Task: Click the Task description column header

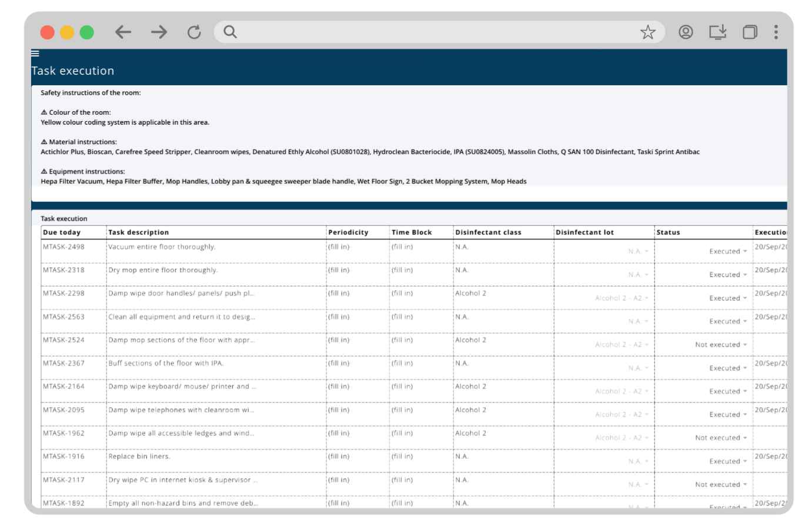Action: [x=139, y=232]
